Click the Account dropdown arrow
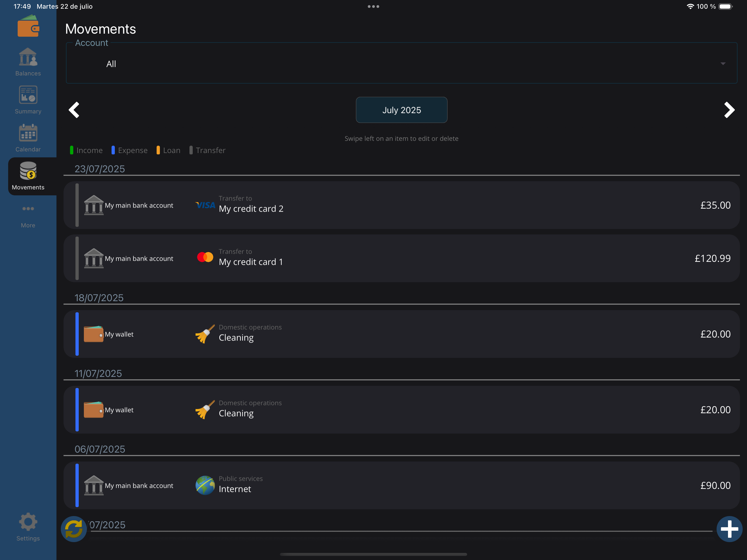The height and width of the screenshot is (560, 747). coord(723,63)
